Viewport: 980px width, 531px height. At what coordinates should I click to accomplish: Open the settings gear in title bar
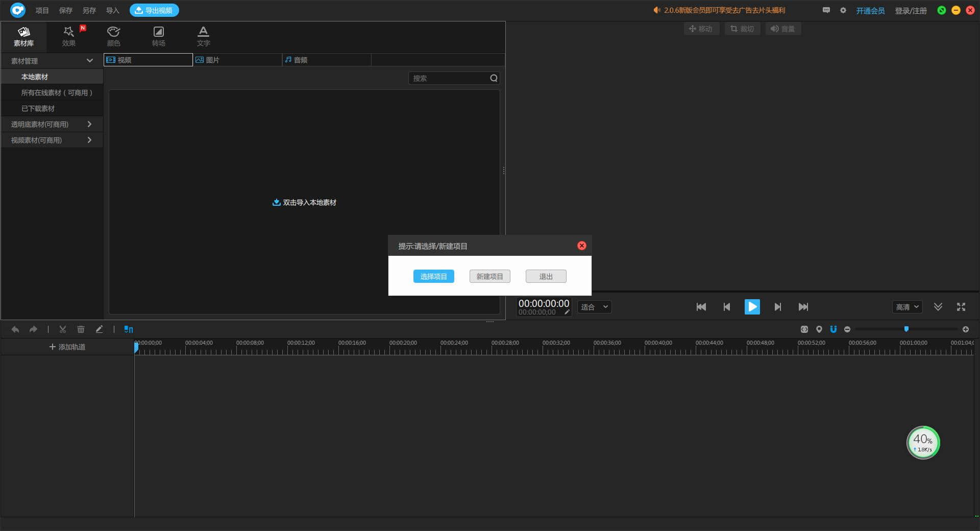click(843, 10)
